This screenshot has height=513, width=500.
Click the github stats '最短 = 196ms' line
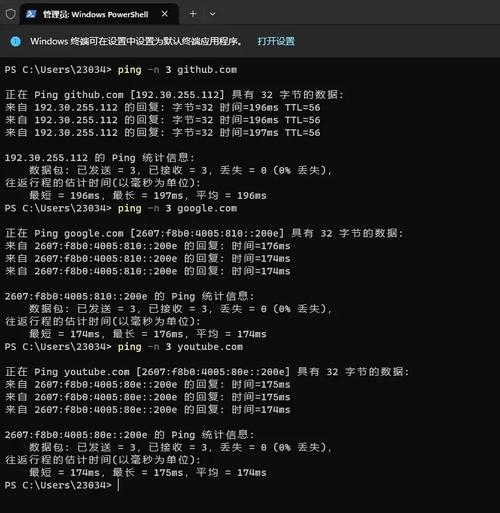click(x=148, y=195)
